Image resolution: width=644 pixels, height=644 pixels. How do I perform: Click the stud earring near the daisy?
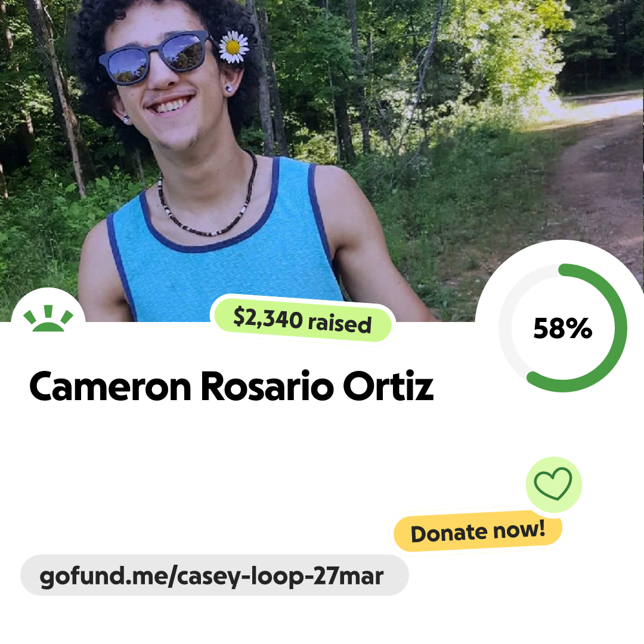pos(229,88)
